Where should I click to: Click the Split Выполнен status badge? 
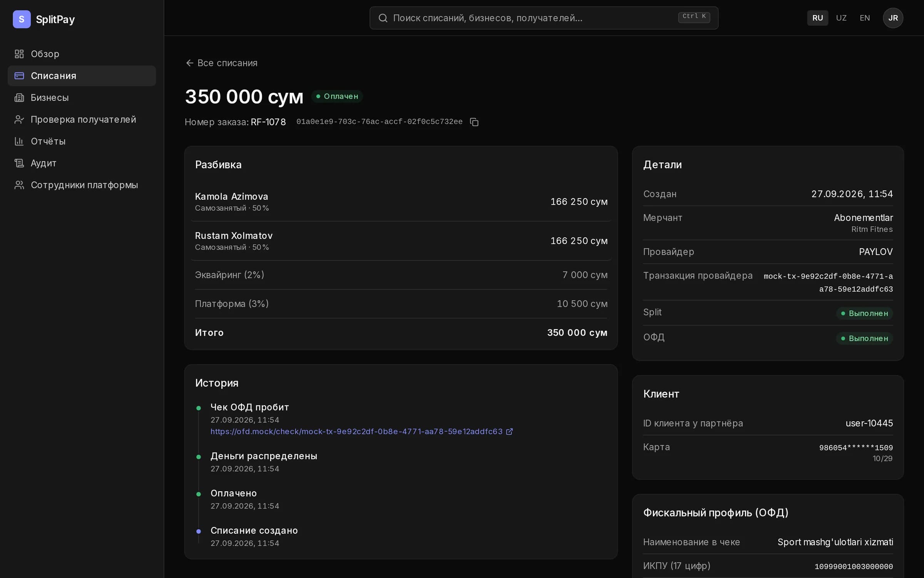click(864, 313)
